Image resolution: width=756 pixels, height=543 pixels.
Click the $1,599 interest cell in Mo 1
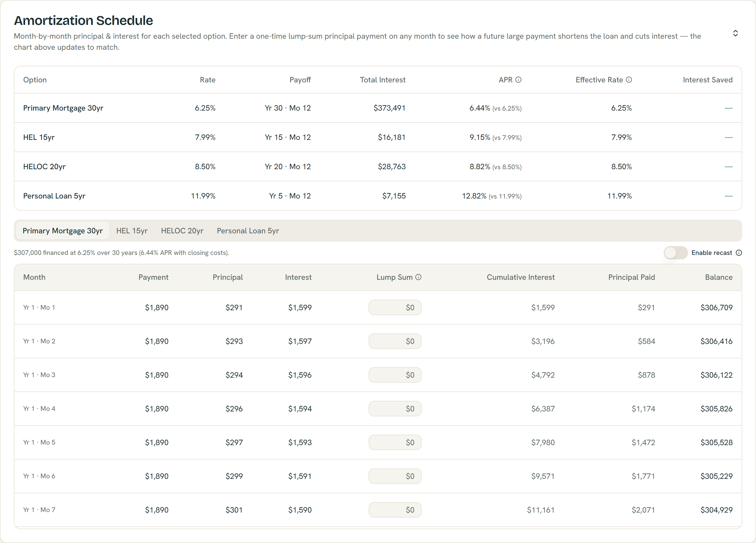pos(300,307)
